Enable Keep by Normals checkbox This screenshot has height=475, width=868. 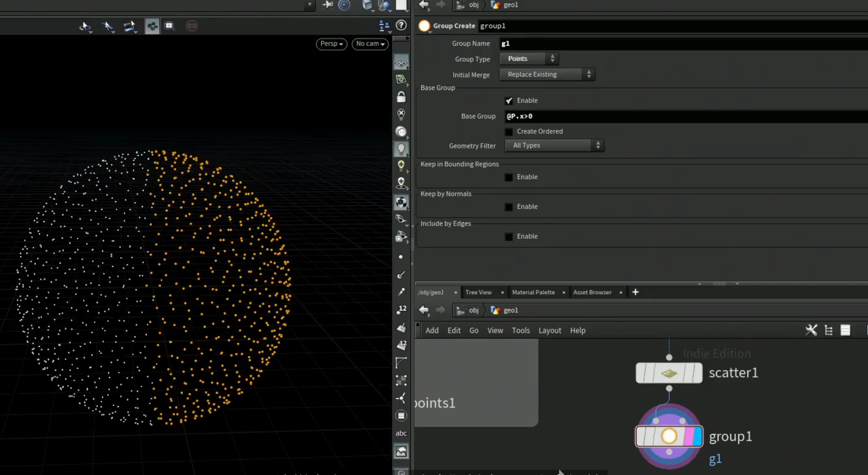pyautogui.click(x=509, y=207)
